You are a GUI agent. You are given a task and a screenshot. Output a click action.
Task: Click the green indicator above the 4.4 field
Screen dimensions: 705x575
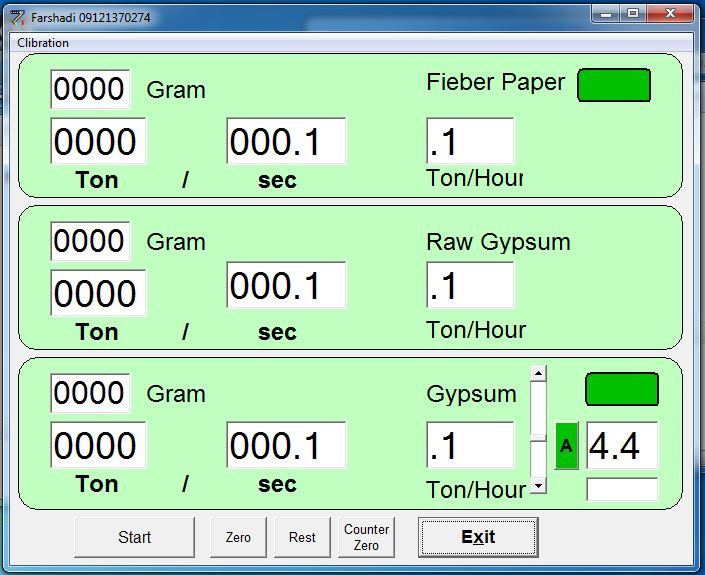point(621,389)
